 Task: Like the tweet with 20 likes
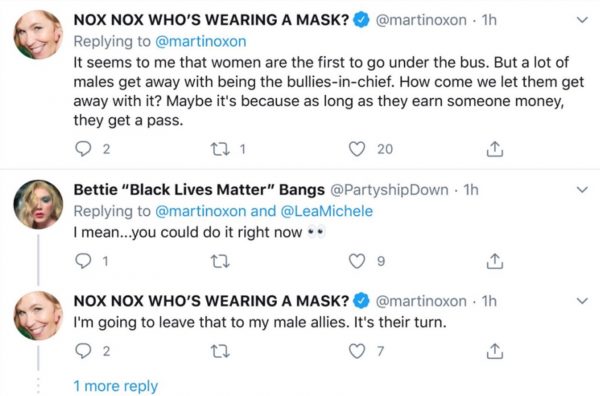click(x=357, y=149)
